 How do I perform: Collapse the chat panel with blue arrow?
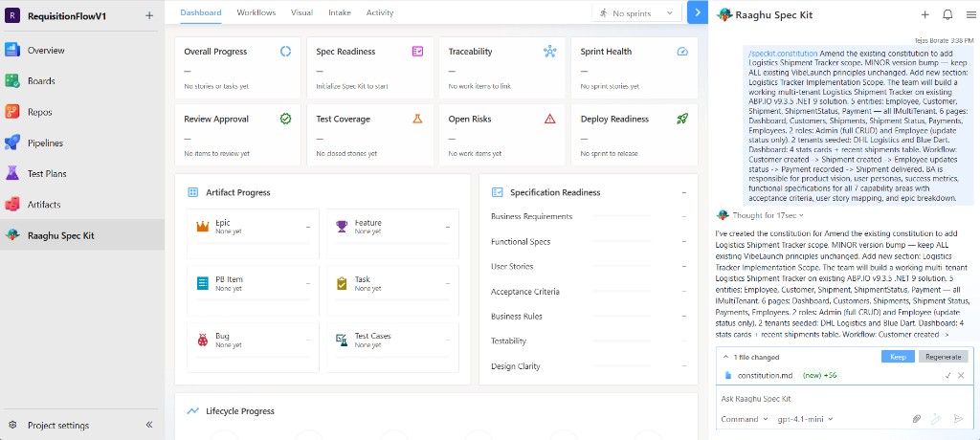pyautogui.click(x=698, y=12)
